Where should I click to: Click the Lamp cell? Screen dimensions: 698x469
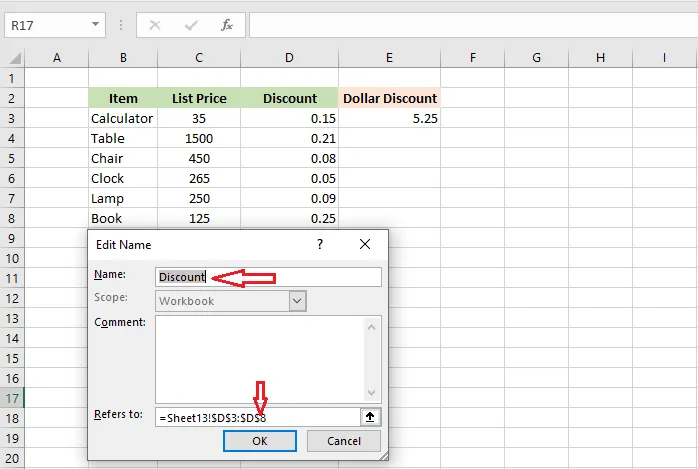point(123,198)
